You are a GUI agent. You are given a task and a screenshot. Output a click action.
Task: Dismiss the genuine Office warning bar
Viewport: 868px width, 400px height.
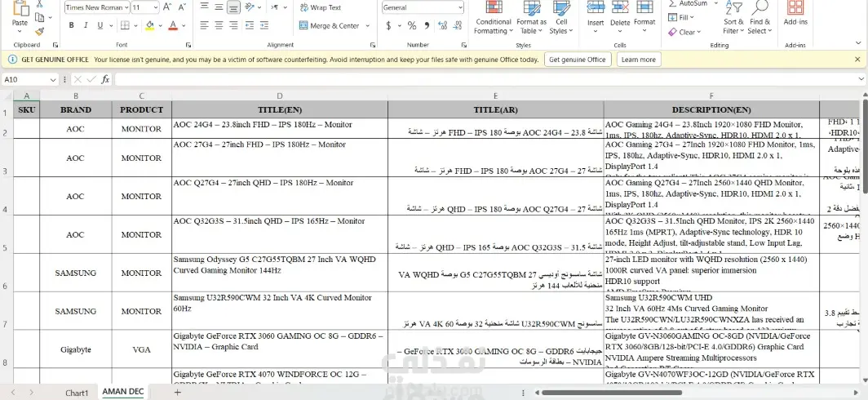coord(857,60)
